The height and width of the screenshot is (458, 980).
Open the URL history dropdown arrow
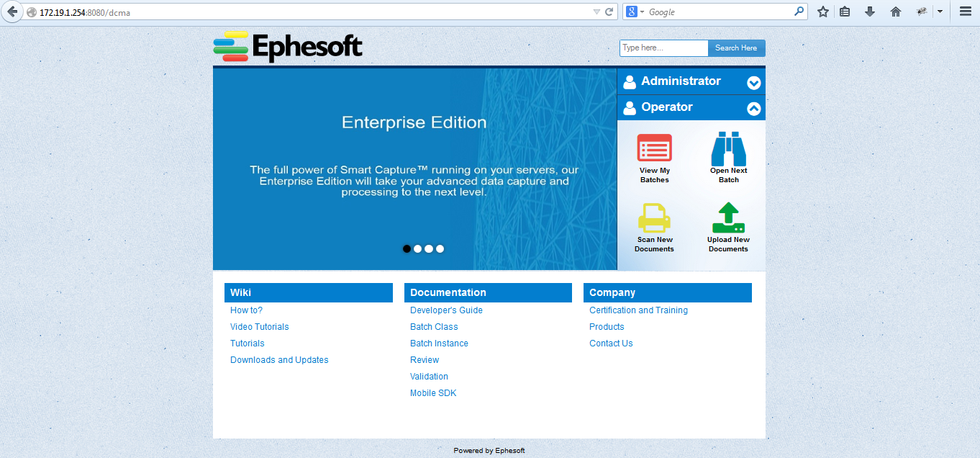pyautogui.click(x=596, y=12)
